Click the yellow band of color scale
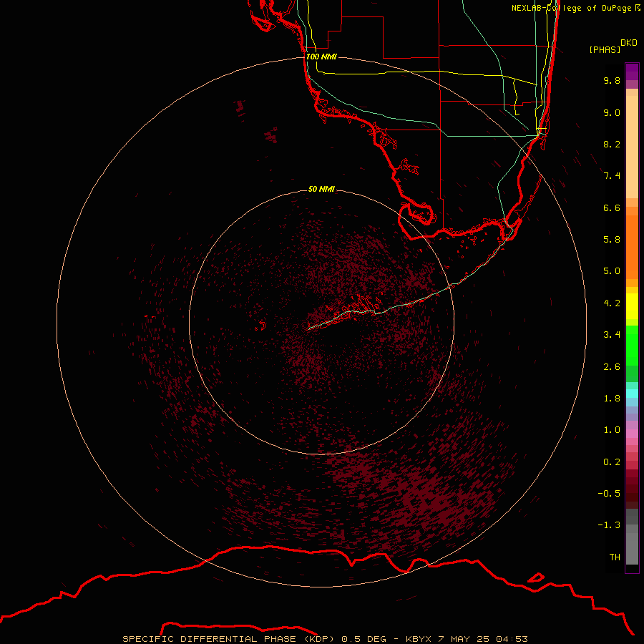Screen dimensions: 644x644 click(x=632, y=306)
